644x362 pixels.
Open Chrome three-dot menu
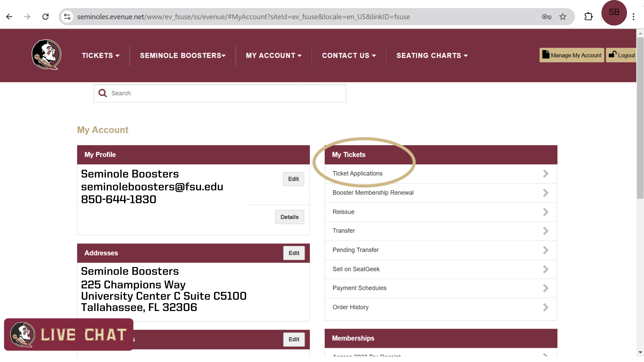point(633,17)
